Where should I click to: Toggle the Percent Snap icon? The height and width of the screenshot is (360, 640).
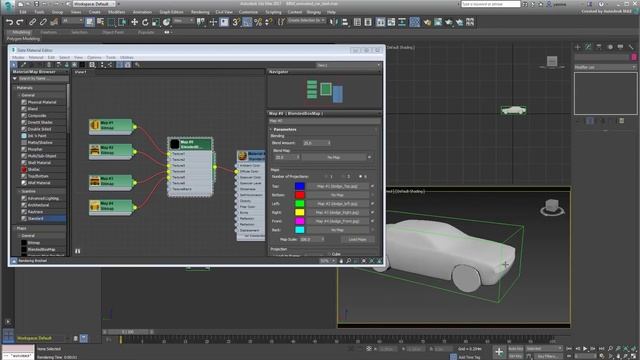[258, 22]
